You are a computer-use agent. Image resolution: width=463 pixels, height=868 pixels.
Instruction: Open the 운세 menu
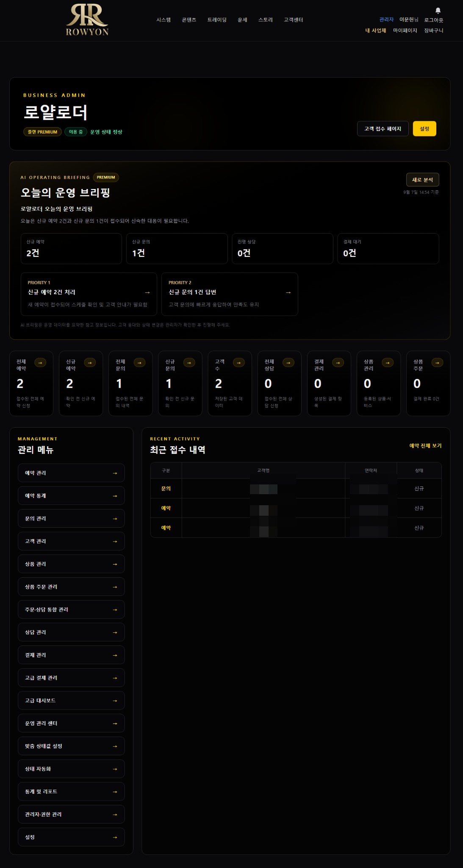click(242, 20)
